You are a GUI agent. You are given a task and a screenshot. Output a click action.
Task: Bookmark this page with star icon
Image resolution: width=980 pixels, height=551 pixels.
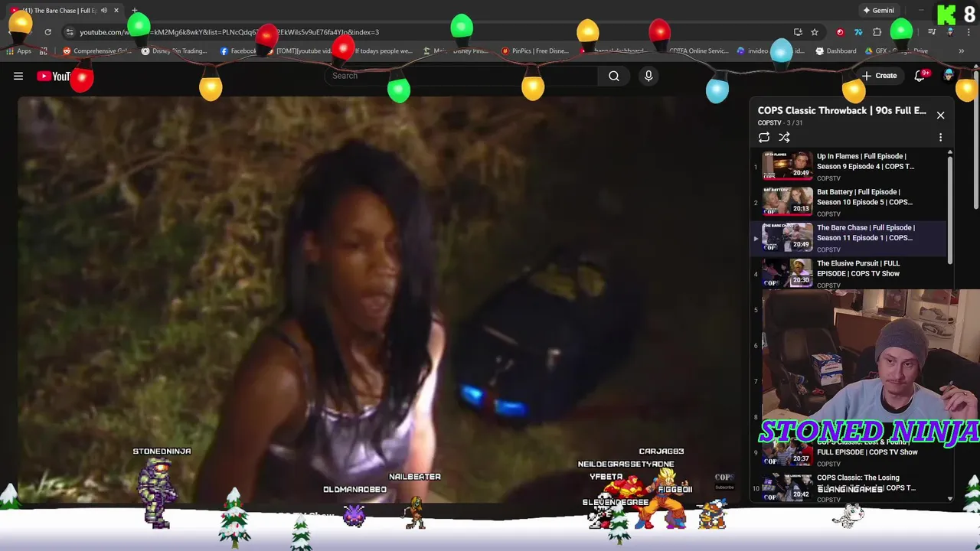815,32
